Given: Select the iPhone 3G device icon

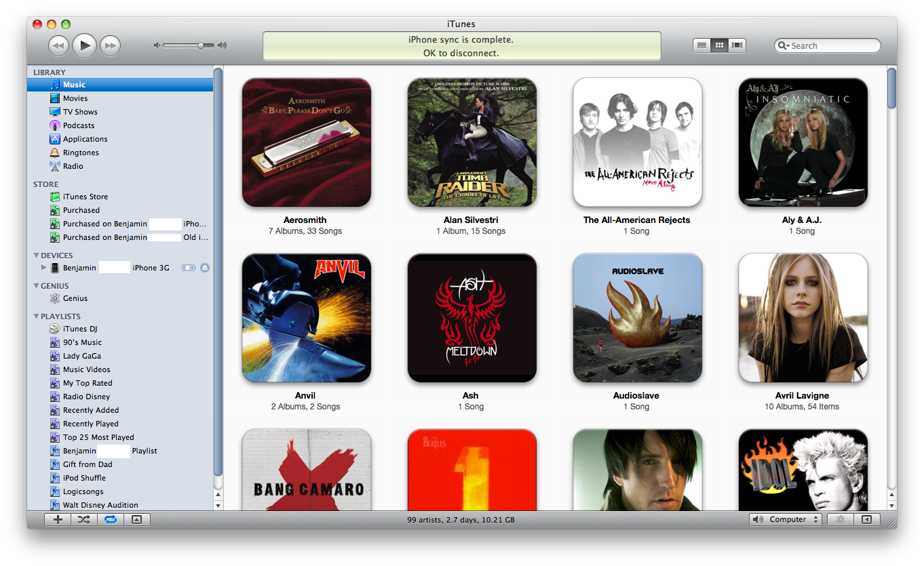Looking at the screenshot, I should [x=55, y=268].
